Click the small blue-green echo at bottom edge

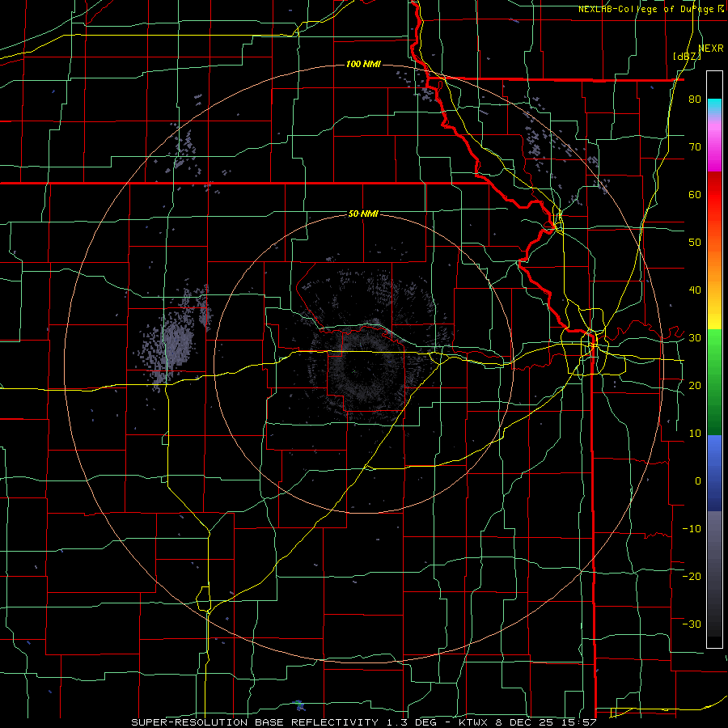tap(300, 706)
